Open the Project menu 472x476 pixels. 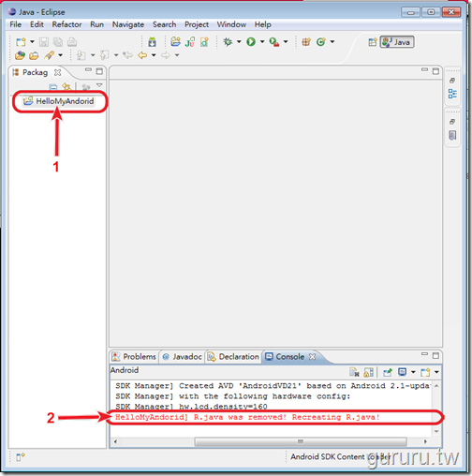197,24
